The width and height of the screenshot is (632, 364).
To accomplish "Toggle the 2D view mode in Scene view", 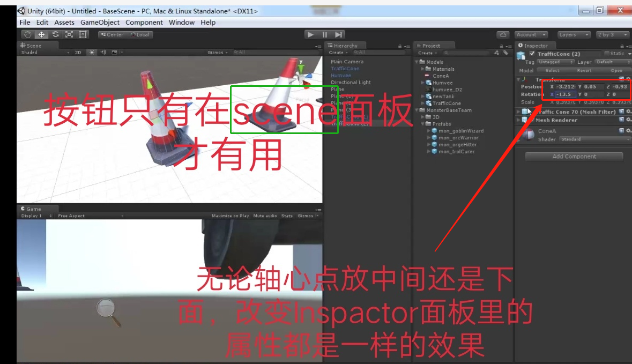I will pyautogui.click(x=77, y=53).
